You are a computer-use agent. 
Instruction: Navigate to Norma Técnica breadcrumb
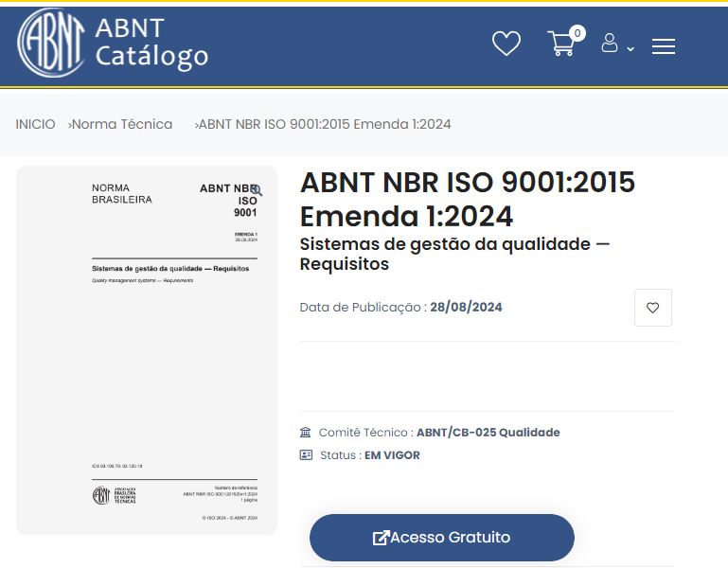(x=122, y=124)
